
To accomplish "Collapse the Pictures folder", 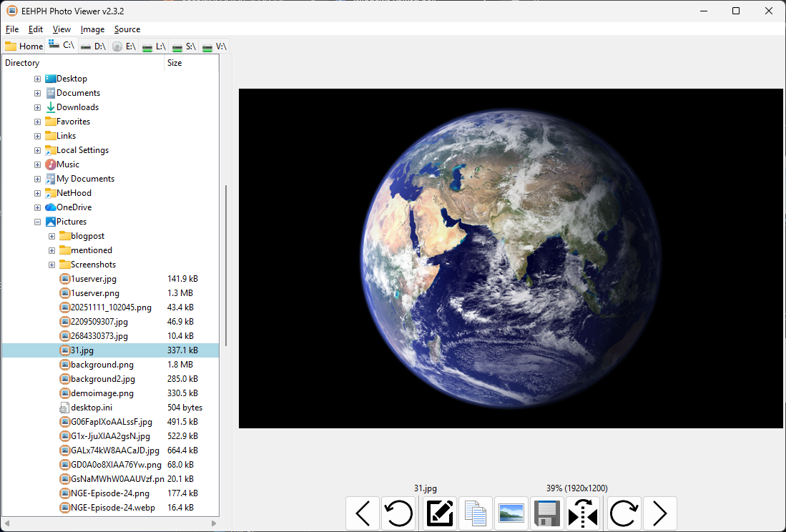I will (x=38, y=222).
